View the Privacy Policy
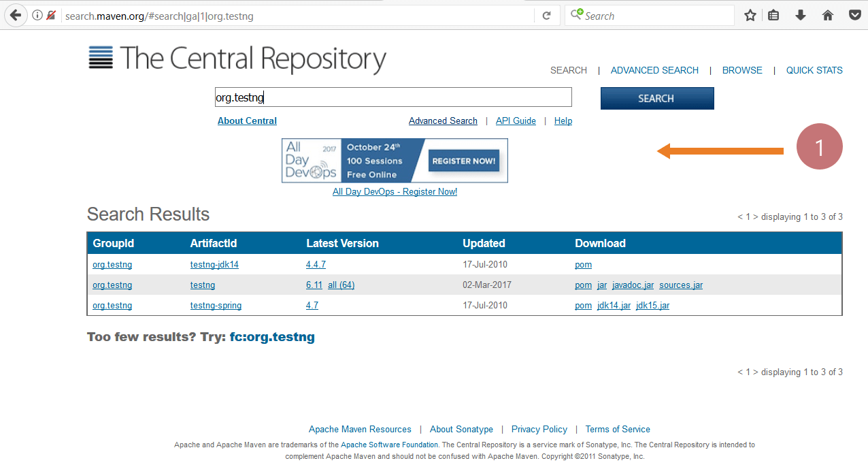 (x=539, y=429)
